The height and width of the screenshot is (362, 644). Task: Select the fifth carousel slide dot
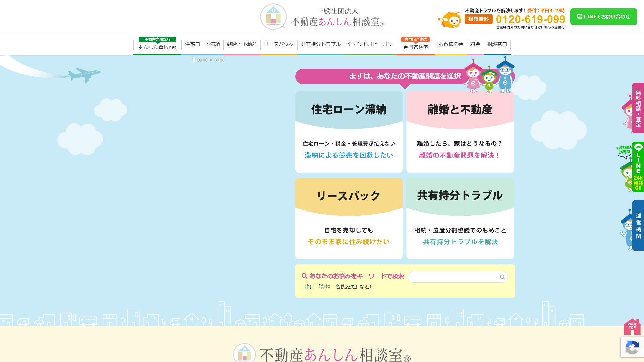coord(217,60)
